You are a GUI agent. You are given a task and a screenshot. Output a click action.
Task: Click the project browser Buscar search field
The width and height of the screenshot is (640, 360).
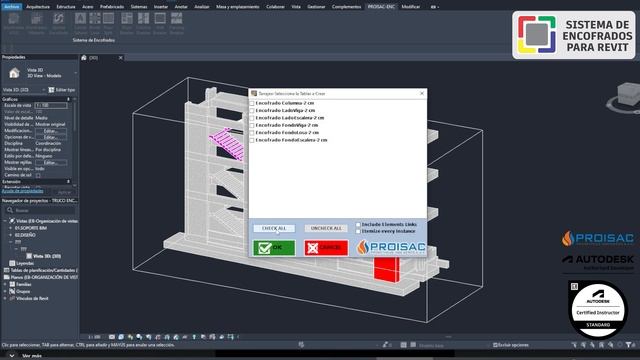point(40,211)
